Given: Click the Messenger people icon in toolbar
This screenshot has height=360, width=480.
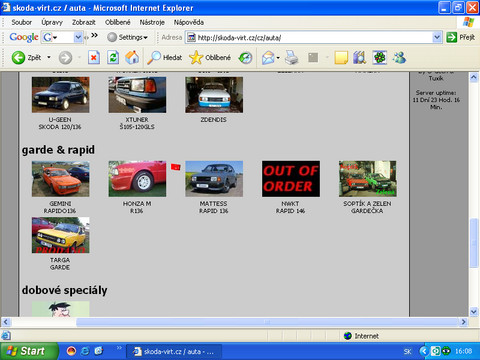Looking at the screenshot, I should click(399, 58).
